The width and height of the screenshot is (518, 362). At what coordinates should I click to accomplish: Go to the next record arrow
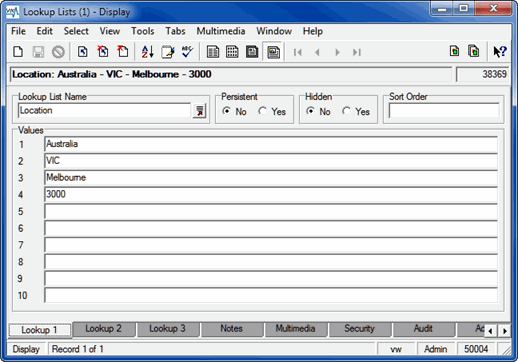337,52
